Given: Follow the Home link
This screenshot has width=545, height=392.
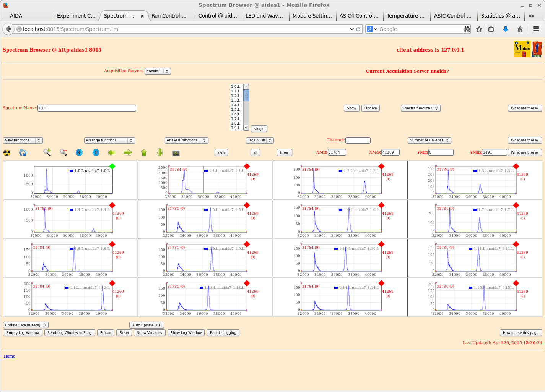Looking at the screenshot, I should coord(10,356).
